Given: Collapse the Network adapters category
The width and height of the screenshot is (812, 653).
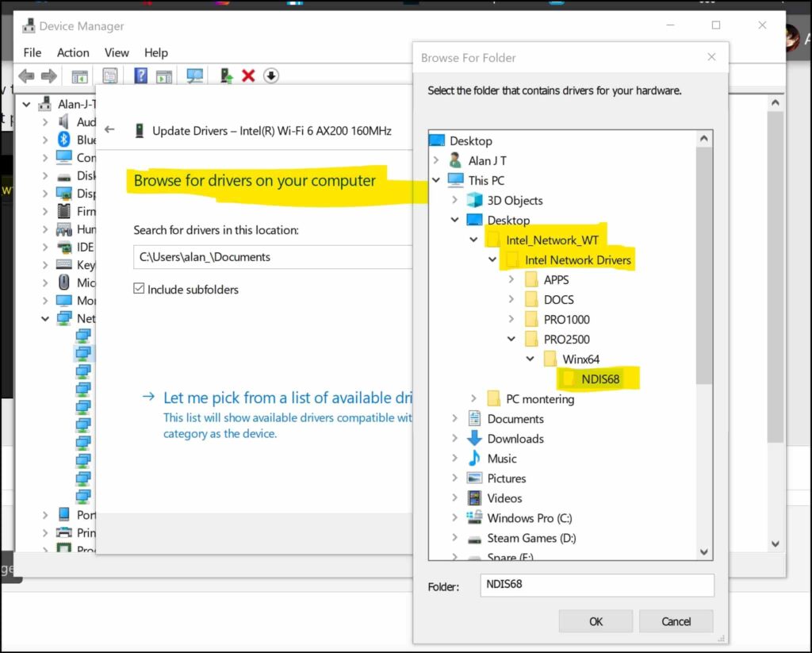Looking at the screenshot, I should tap(45, 318).
